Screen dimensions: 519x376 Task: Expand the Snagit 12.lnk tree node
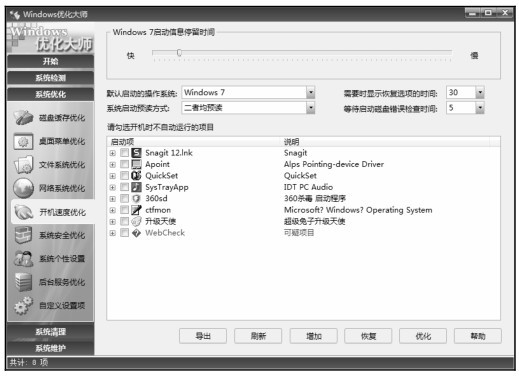point(113,153)
